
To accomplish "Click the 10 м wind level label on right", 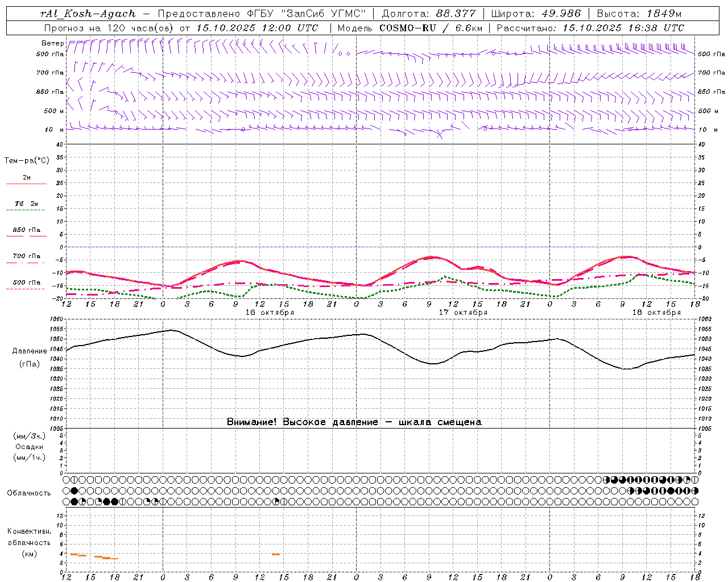I will pos(708,130).
